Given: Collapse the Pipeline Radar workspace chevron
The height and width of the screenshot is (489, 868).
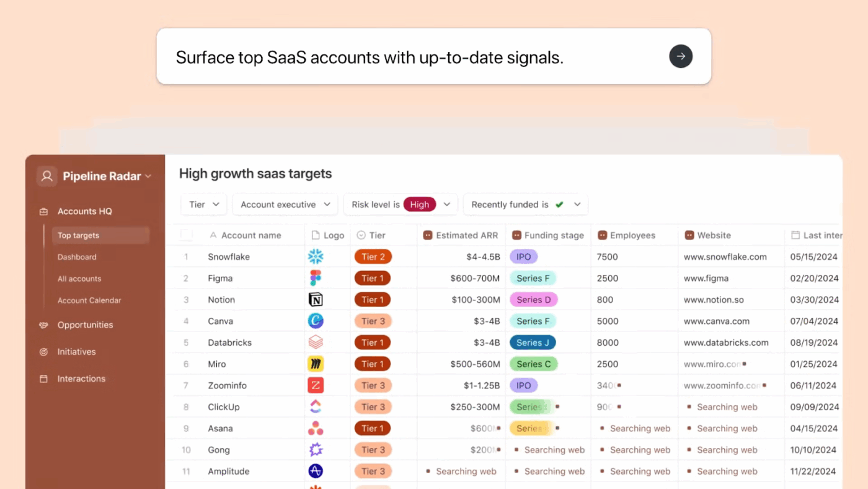Looking at the screenshot, I should pyautogui.click(x=148, y=176).
